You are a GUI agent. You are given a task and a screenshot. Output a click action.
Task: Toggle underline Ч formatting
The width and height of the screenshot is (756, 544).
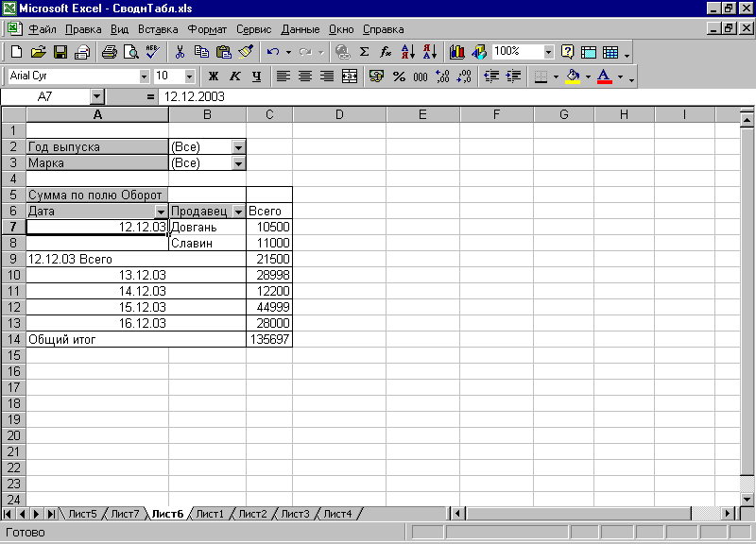(x=256, y=76)
